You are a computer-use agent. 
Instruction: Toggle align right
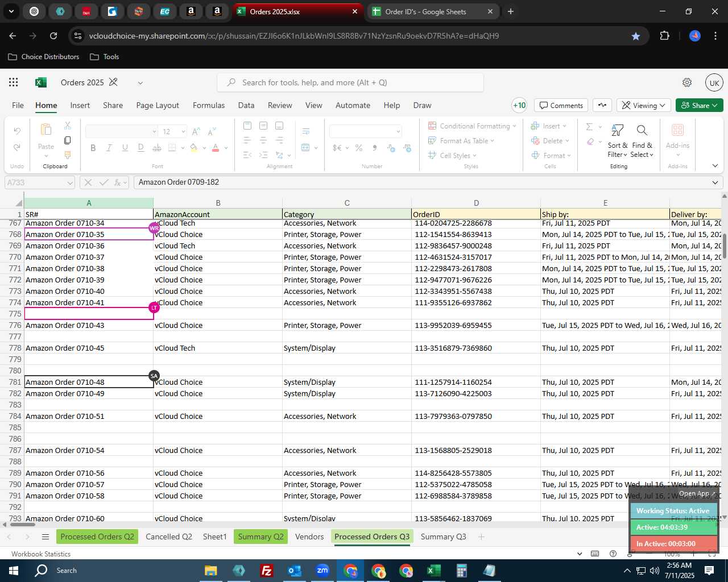point(279,140)
